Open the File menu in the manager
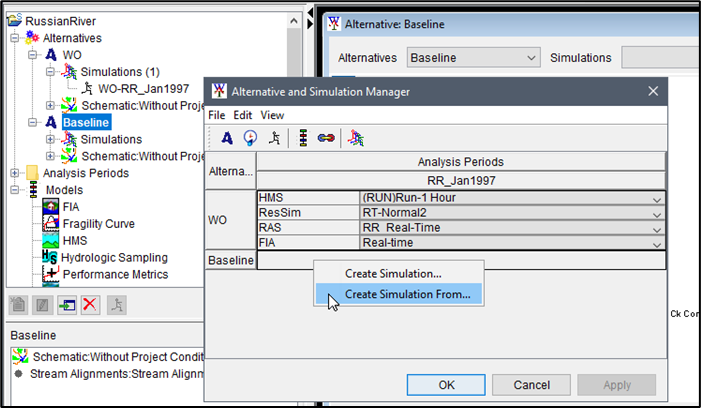Screen dimensions: 701x408 point(216,115)
